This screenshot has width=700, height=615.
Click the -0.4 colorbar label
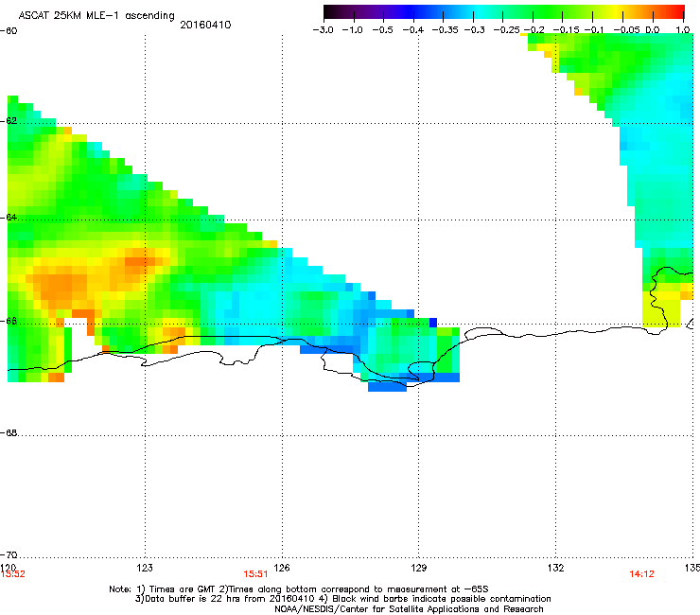pyautogui.click(x=413, y=30)
